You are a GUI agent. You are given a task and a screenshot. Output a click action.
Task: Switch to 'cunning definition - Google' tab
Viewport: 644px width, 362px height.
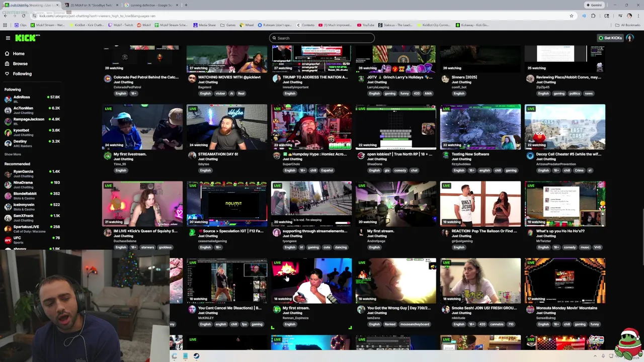[151, 5]
